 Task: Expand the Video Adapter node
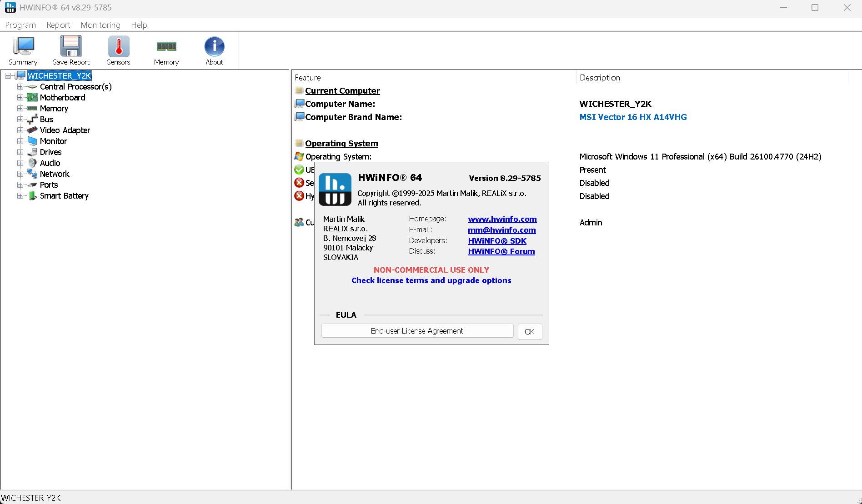point(20,130)
